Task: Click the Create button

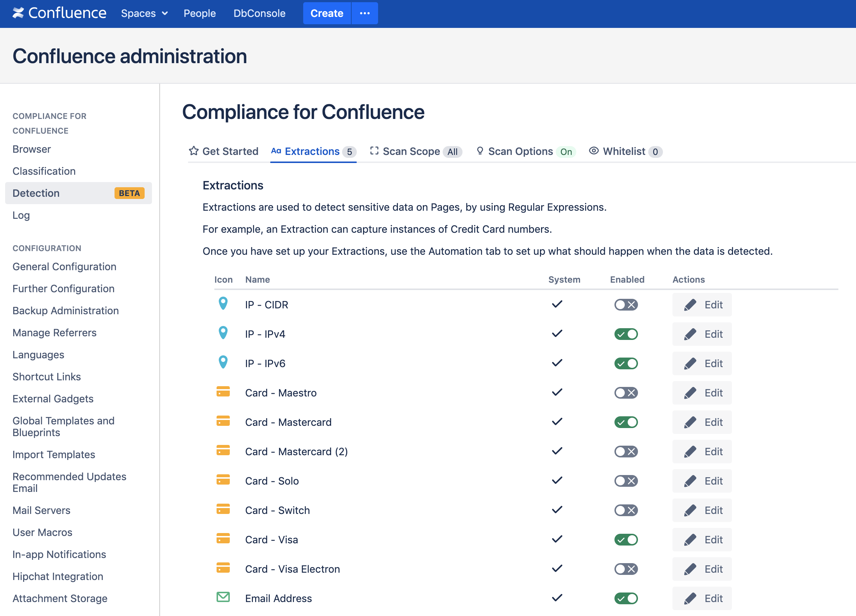Action: coord(326,13)
